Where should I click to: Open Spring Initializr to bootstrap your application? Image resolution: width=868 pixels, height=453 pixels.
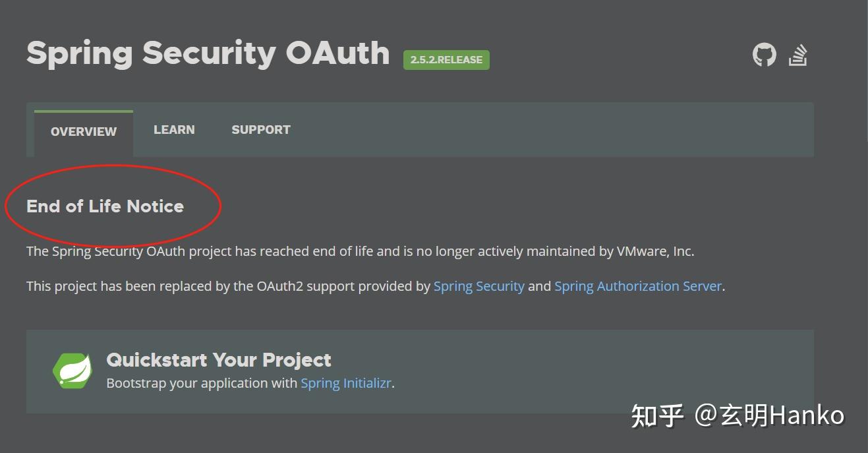(x=345, y=382)
